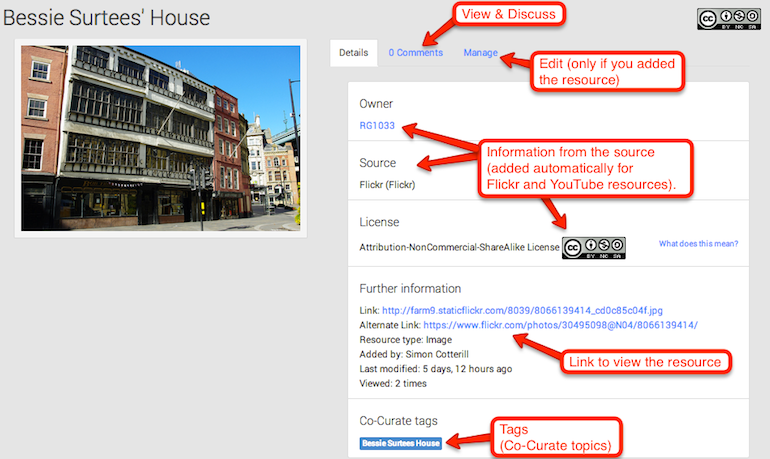Click the "Bessie Surtees' House" page title
Viewport: 770px width, 459px height.
(x=106, y=18)
